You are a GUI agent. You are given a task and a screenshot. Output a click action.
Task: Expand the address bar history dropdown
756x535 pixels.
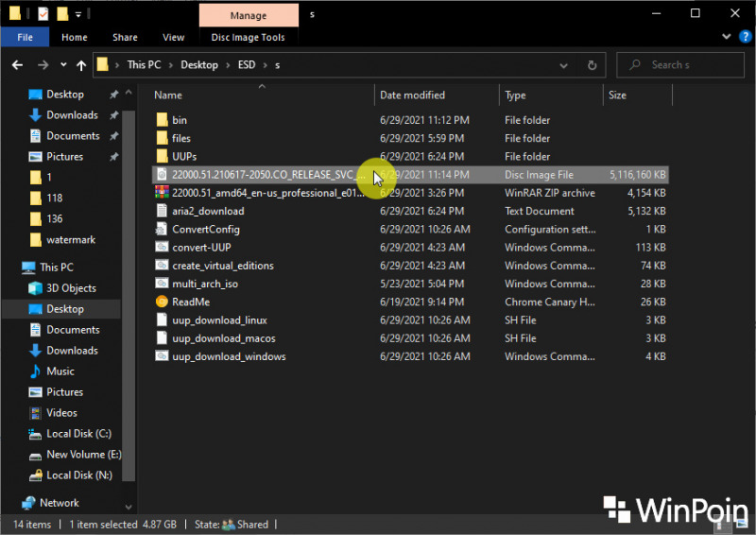pos(563,65)
